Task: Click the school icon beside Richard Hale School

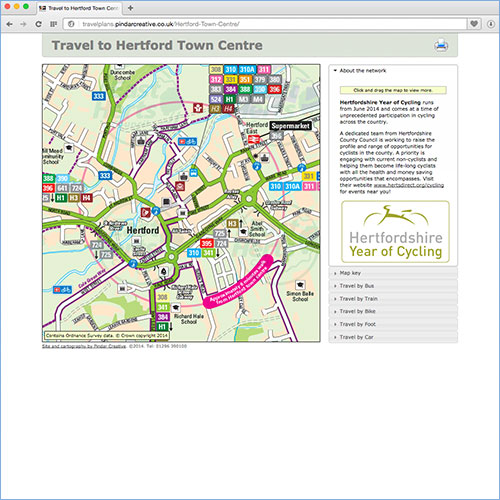Action: 176,307
